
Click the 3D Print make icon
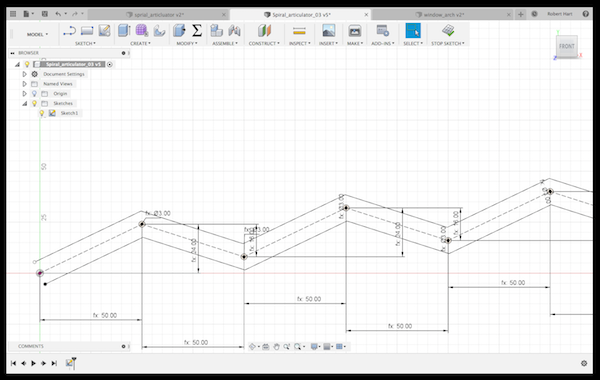355,31
